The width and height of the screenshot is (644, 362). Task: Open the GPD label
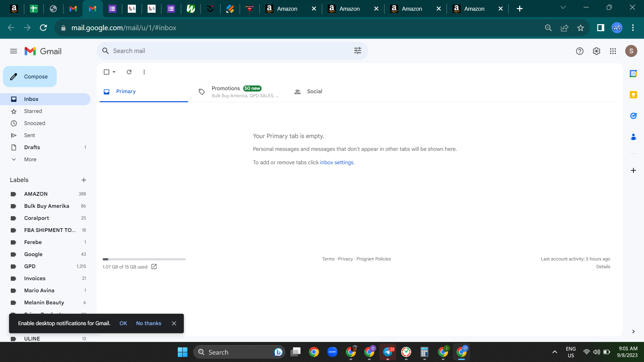click(x=45, y=266)
